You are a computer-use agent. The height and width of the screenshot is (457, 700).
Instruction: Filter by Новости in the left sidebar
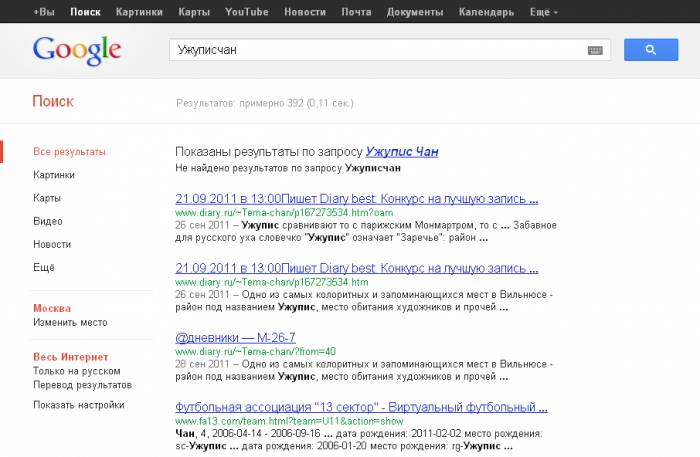click(x=52, y=245)
